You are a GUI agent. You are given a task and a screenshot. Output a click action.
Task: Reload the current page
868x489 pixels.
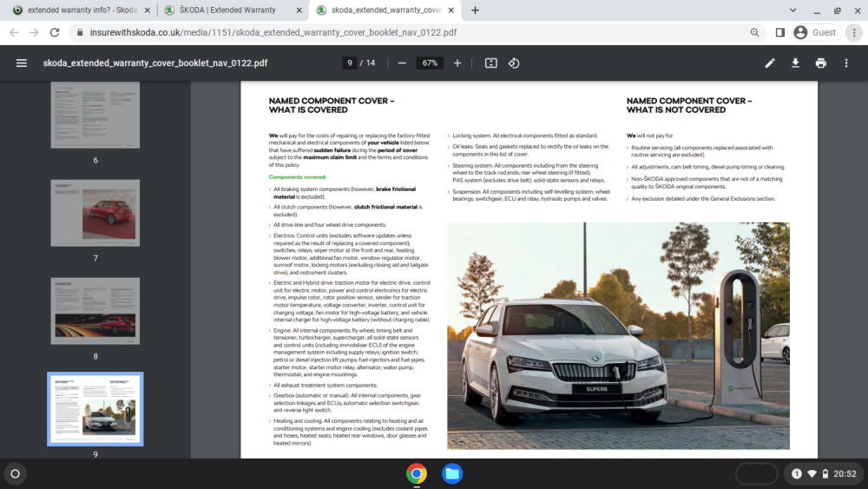coord(54,33)
